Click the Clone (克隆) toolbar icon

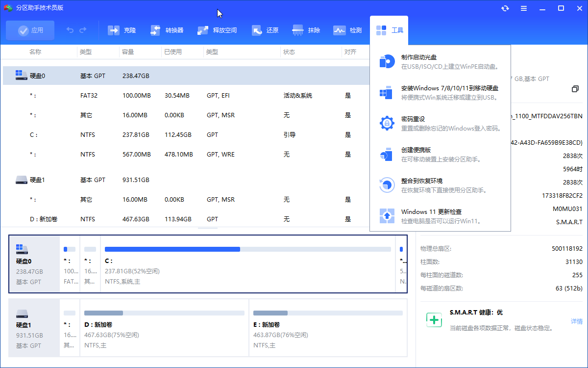click(114, 30)
